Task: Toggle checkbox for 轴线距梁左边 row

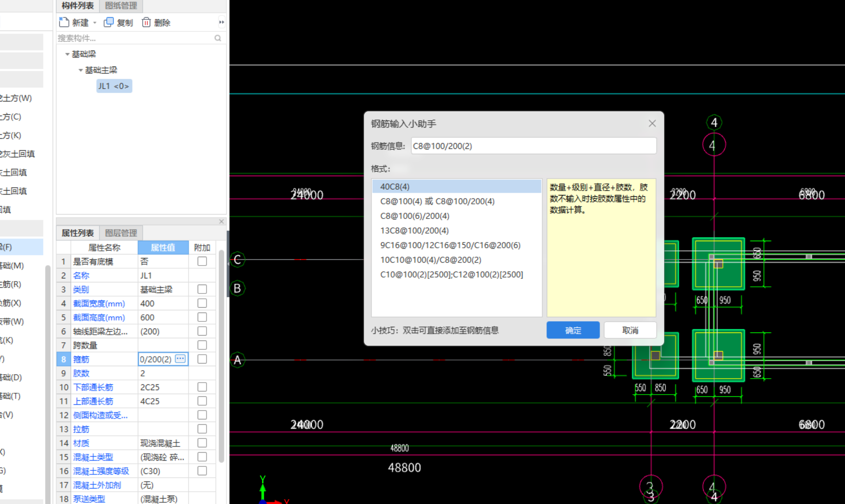Action: [202, 331]
